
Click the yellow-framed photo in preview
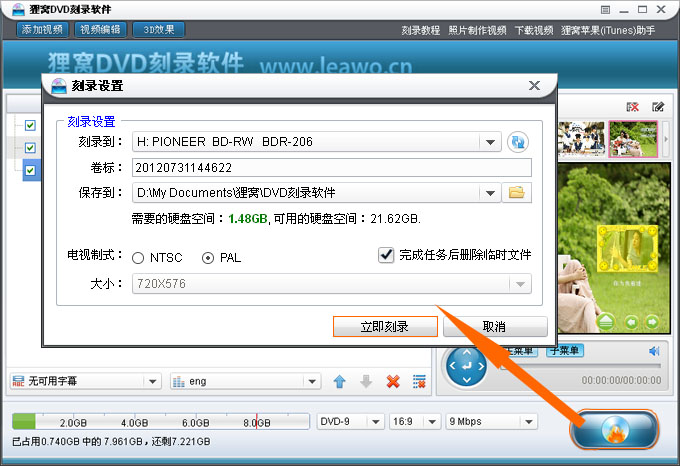628,249
